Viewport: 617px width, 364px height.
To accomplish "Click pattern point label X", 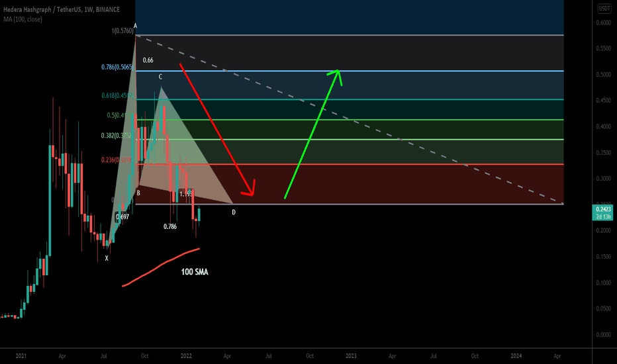I will (x=106, y=259).
